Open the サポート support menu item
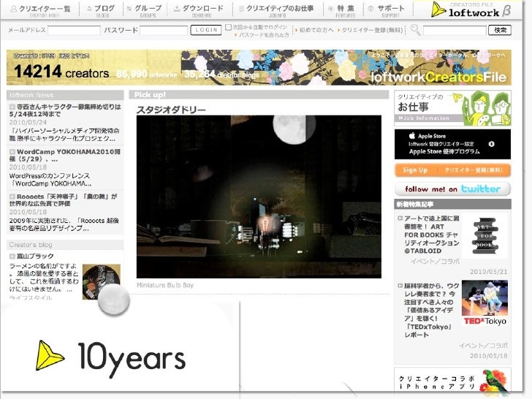Screen dimensions: 532x399 click(386, 10)
